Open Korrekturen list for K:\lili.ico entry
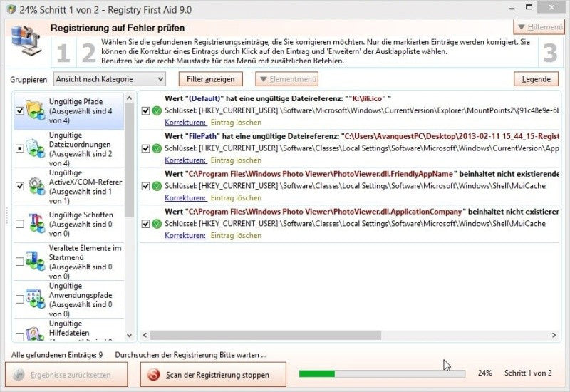 (185, 123)
